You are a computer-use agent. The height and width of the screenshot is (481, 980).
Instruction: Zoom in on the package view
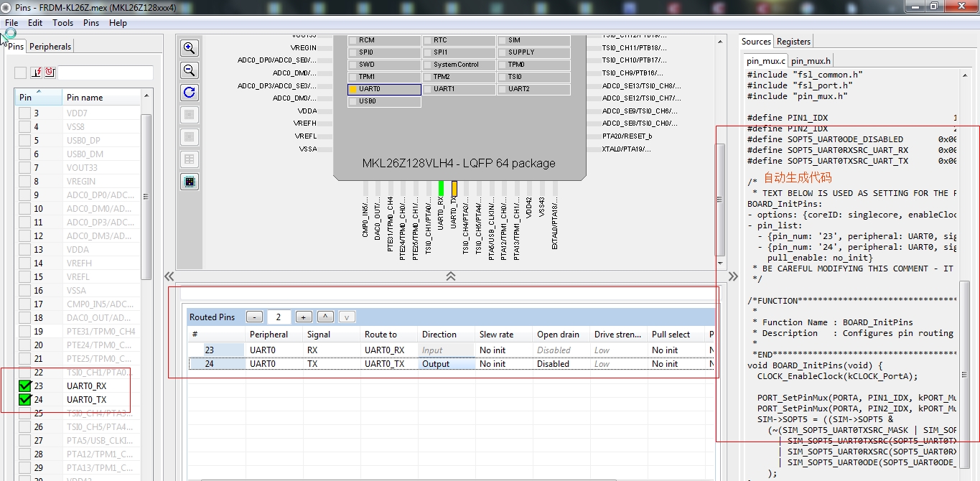(x=190, y=48)
